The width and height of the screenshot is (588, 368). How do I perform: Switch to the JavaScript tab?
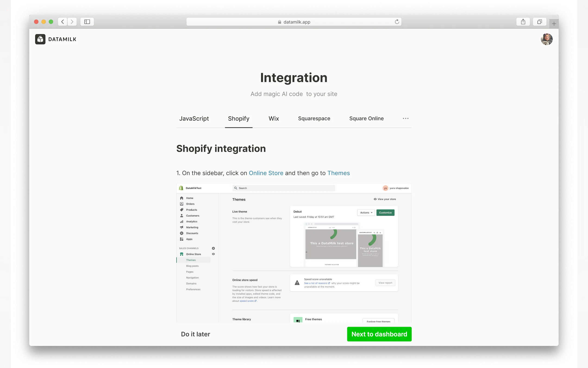(x=194, y=118)
